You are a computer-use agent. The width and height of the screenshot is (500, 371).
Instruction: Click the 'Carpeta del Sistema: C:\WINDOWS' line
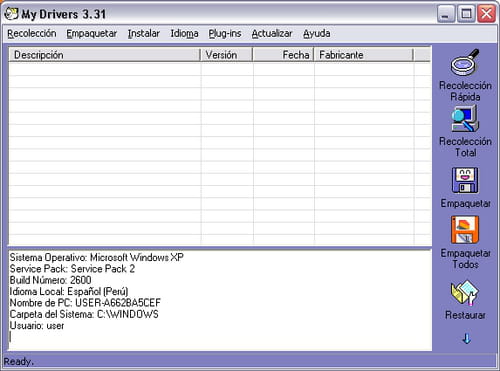click(x=84, y=314)
